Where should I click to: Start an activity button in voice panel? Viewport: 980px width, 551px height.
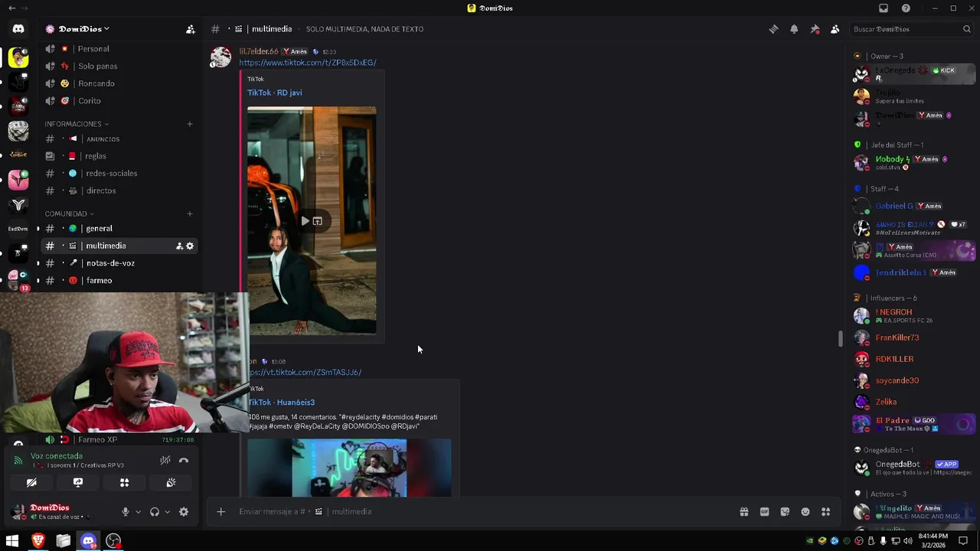click(124, 483)
